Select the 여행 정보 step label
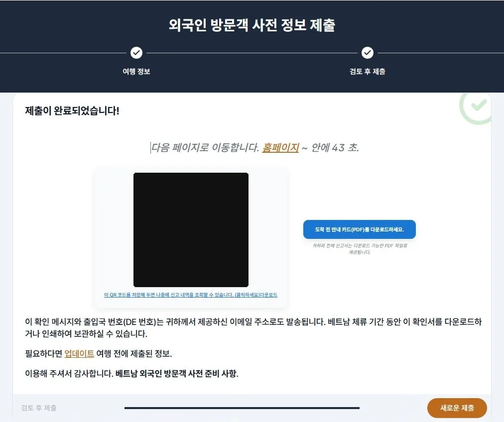This screenshot has width=504, height=422. 136,71
